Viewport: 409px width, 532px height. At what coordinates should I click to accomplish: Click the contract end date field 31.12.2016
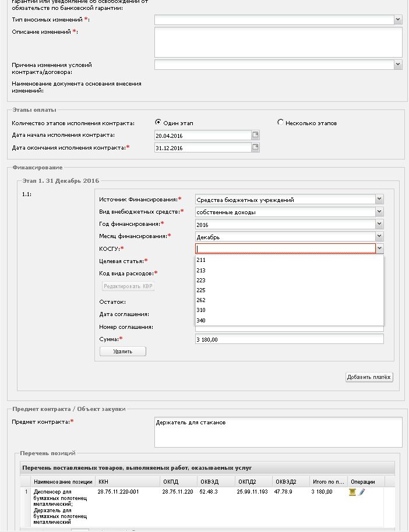pos(203,148)
